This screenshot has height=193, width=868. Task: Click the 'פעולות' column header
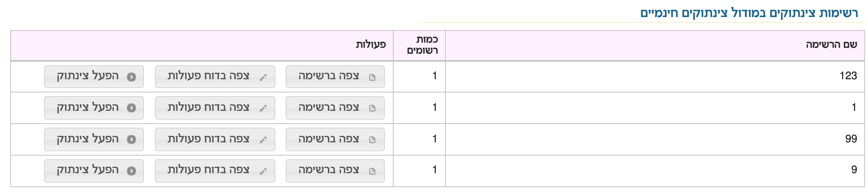coord(370,45)
